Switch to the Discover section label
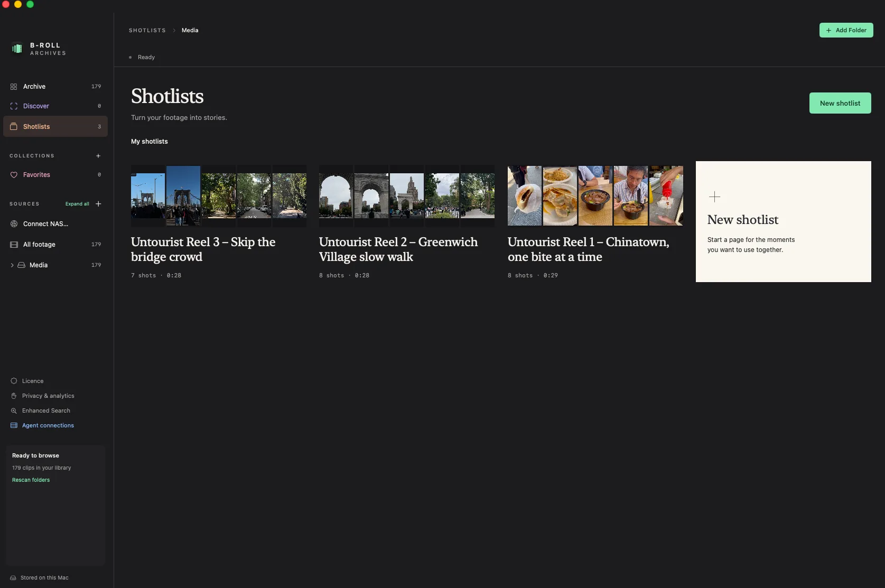 click(x=36, y=106)
